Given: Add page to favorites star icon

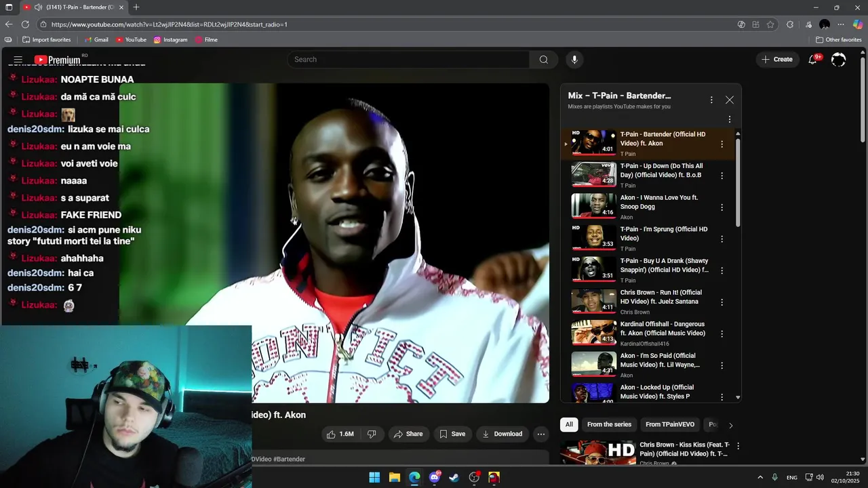Looking at the screenshot, I should point(770,24).
